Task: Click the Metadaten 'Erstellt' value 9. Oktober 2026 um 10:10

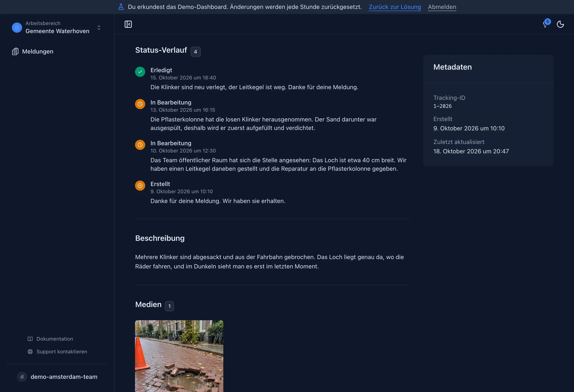Action: point(469,128)
